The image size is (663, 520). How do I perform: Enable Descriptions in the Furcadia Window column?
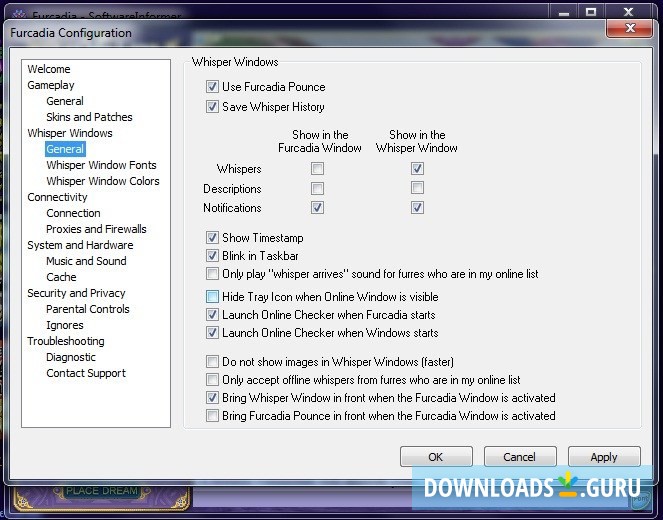318,188
